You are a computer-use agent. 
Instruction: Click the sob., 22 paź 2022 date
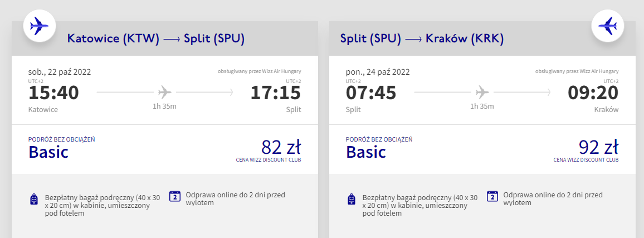click(x=60, y=72)
